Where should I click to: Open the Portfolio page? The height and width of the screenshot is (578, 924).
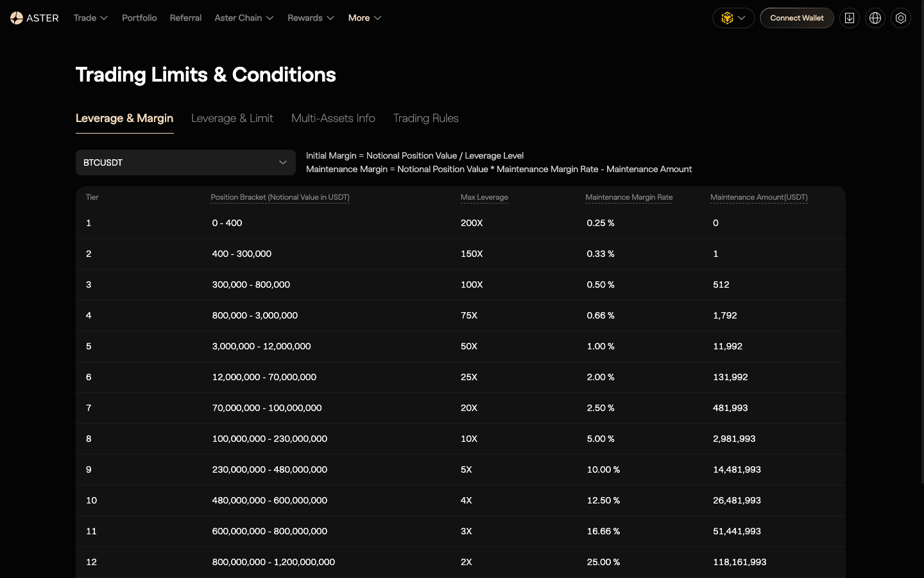139,18
